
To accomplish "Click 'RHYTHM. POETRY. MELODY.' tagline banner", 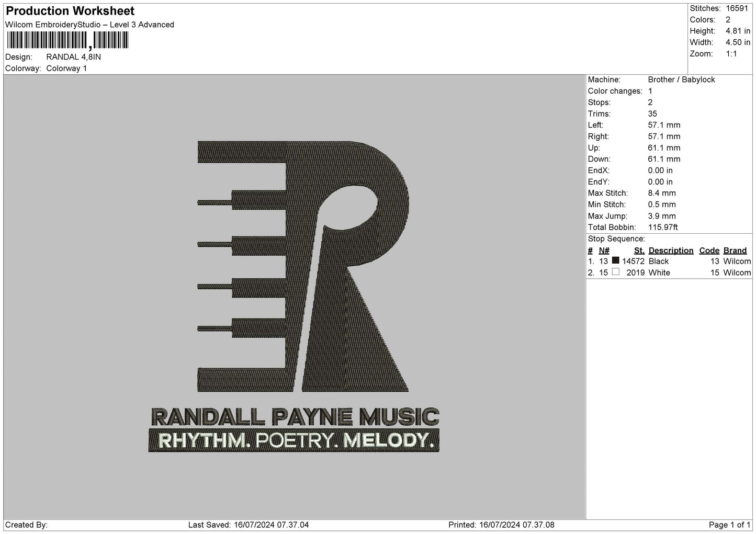I will [294, 440].
